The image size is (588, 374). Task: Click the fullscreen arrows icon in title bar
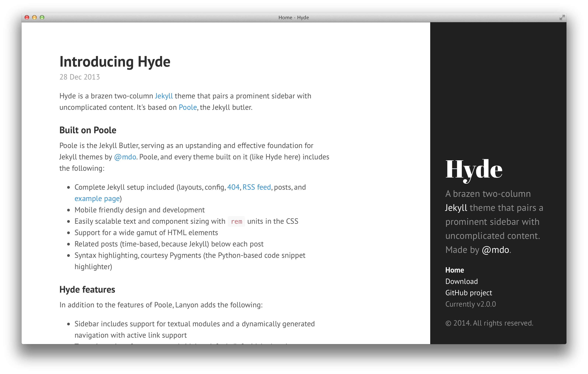coord(562,18)
